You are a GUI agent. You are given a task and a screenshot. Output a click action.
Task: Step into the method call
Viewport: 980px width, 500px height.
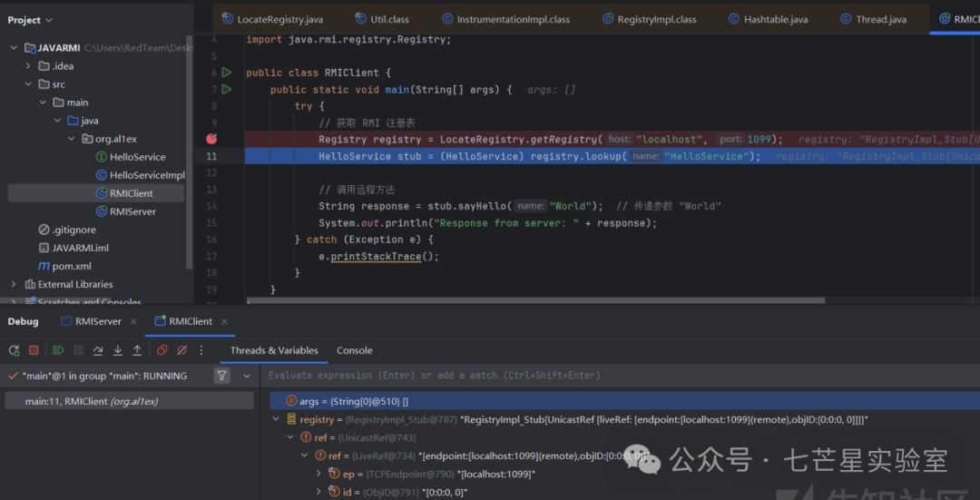(117, 350)
